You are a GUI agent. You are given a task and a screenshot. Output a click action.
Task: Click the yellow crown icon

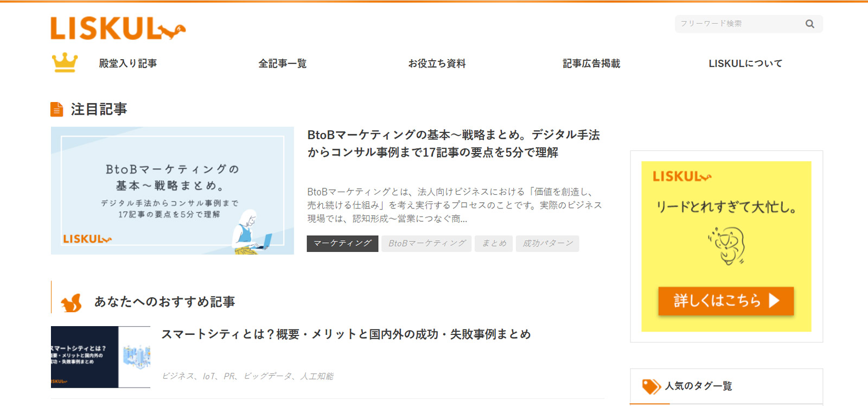tap(65, 63)
